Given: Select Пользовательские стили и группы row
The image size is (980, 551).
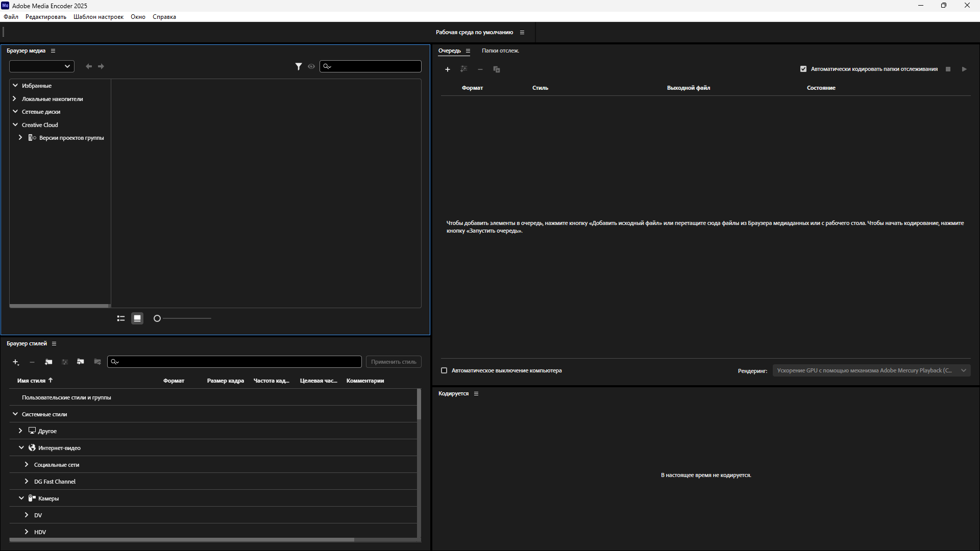Looking at the screenshot, I should coord(213,397).
